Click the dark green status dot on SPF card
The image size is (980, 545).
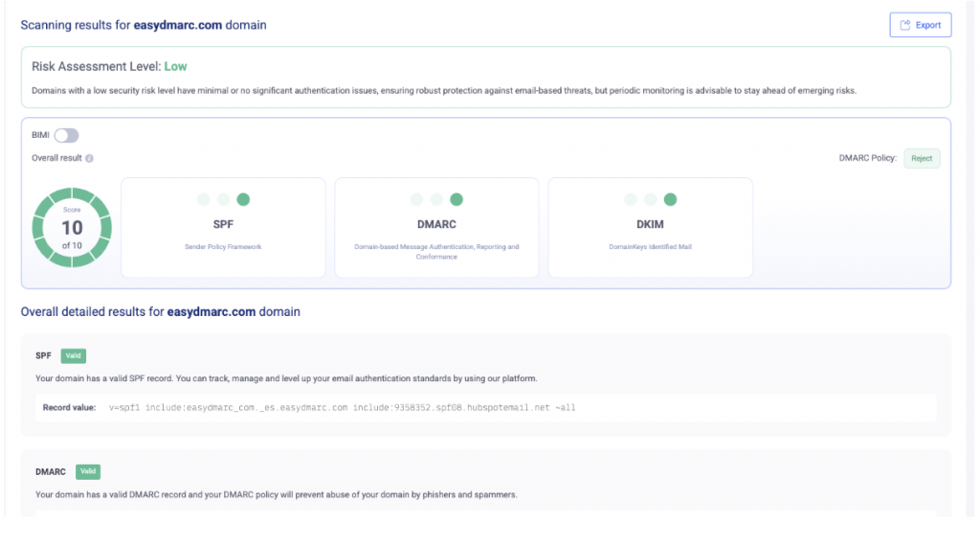pyautogui.click(x=243, y=200)
